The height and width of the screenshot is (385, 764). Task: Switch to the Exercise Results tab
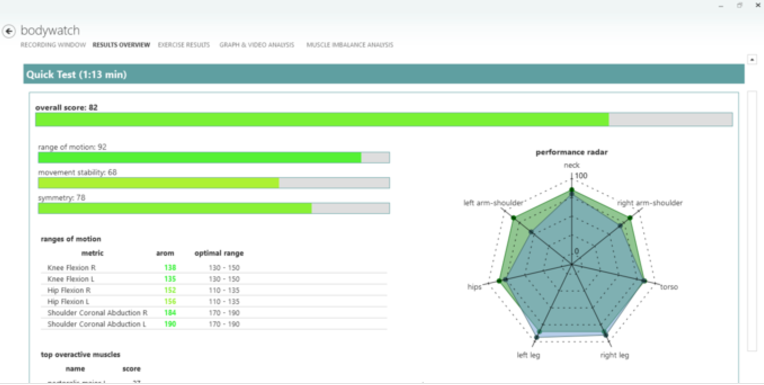pos(184,45)
